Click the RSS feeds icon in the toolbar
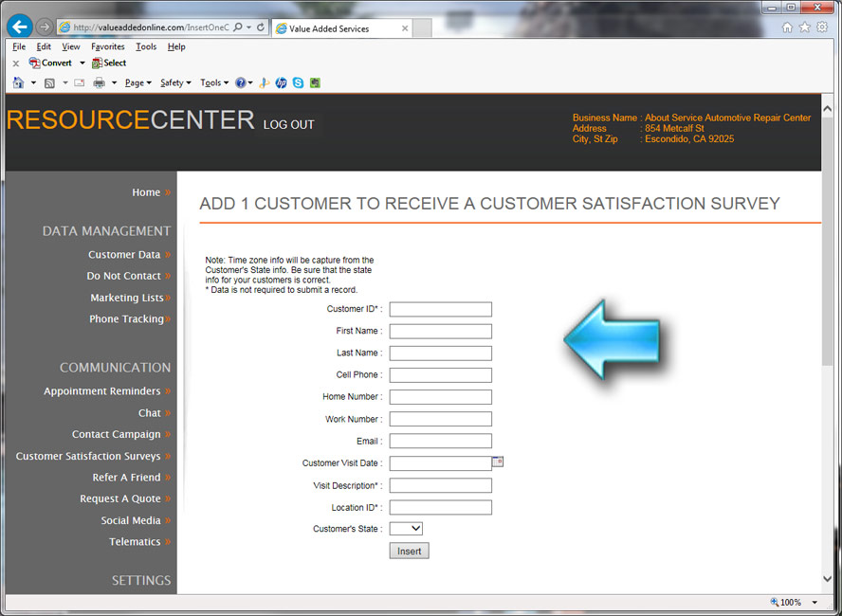 [x=49, y=82]
